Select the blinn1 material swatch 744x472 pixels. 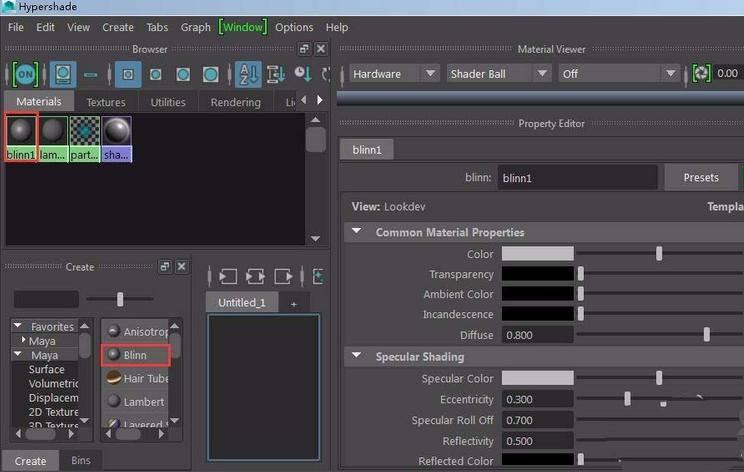[21, 138]
